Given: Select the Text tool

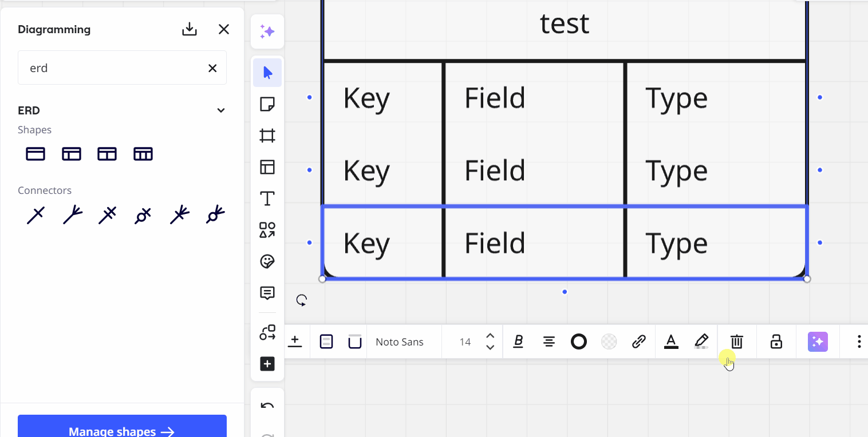Looking at the screenshot, I should pos(267,198).
